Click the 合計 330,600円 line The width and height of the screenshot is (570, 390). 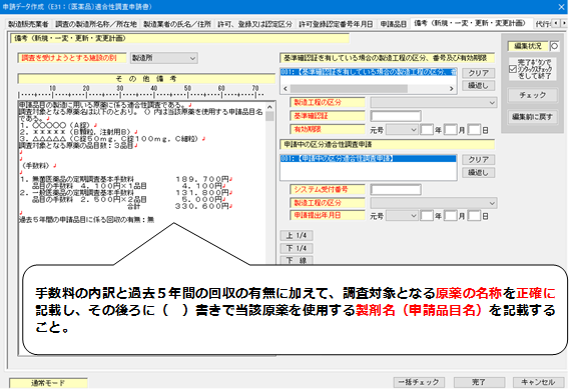tap(178, 206)
